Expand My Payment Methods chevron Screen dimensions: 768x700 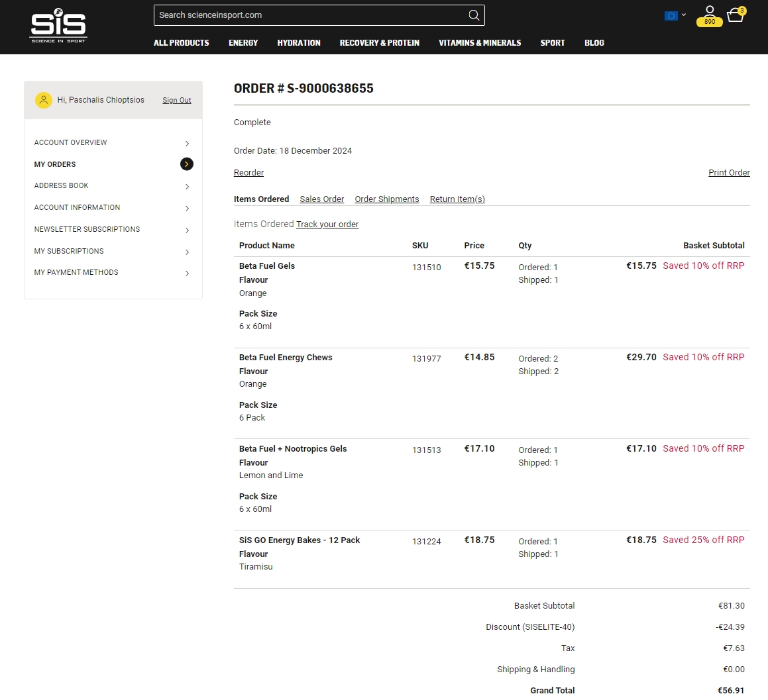pos(187,274)
